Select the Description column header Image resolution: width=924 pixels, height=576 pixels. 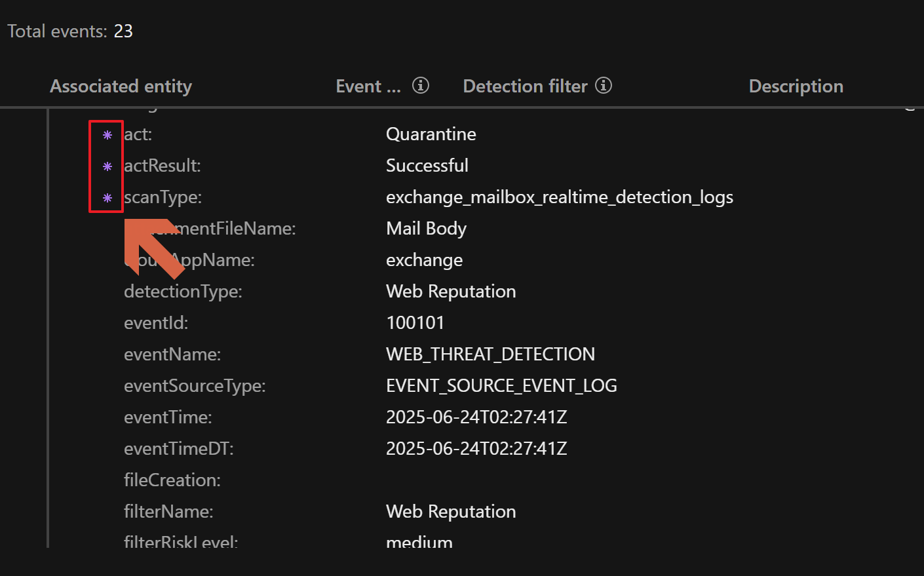796,86
